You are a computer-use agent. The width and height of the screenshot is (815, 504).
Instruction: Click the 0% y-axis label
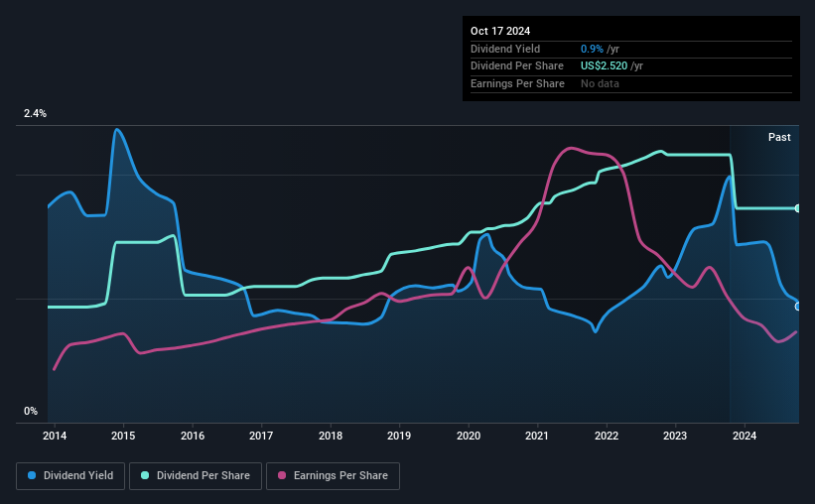click(x=31, y=411)
